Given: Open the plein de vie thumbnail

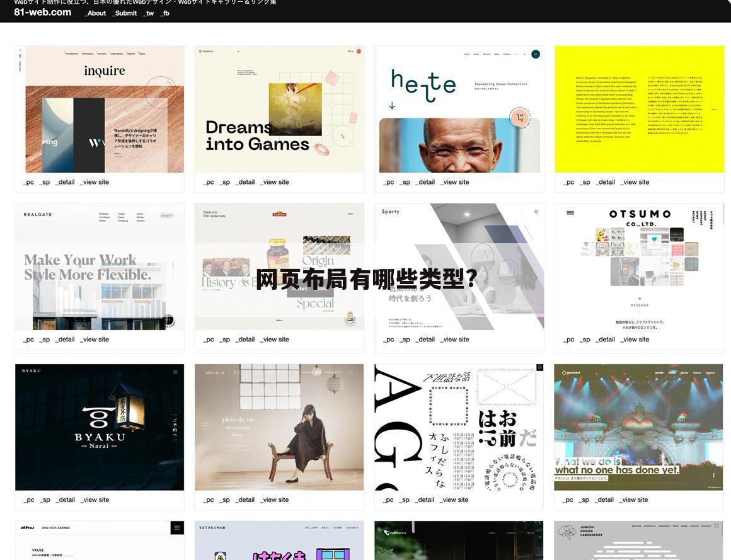Looking at the screenshot, I should (279, 427).
